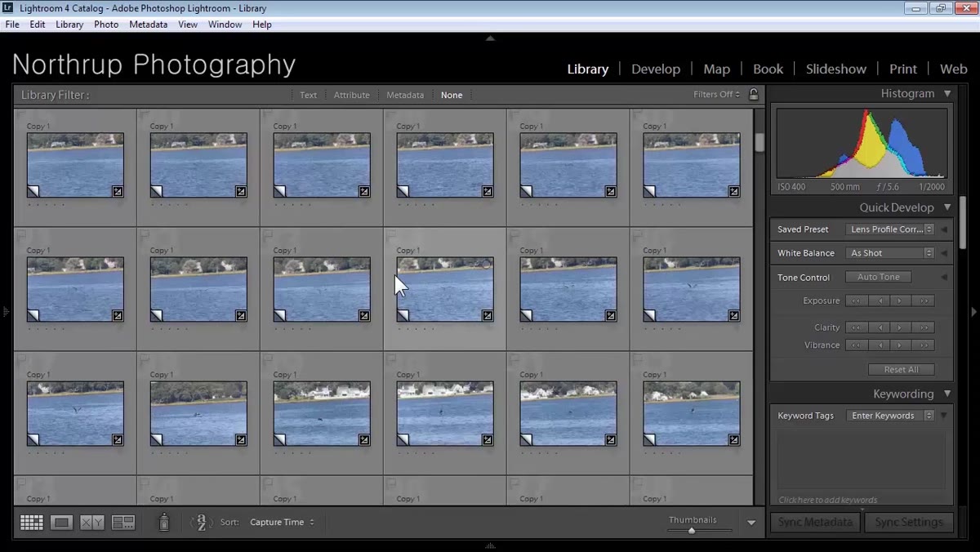Enable the Text library filter
Image resolution: width=980 pixels, height=552 pixels.
point(308,95)
